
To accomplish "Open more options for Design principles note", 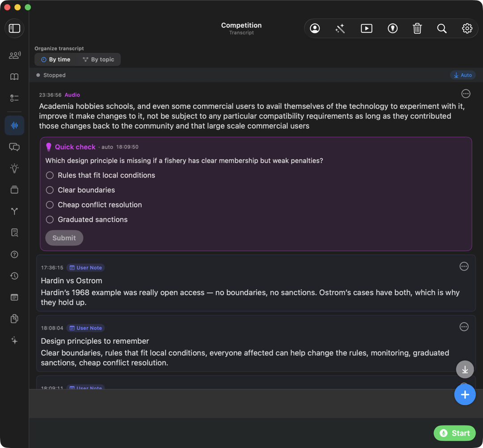I will [x=464, y=327].
